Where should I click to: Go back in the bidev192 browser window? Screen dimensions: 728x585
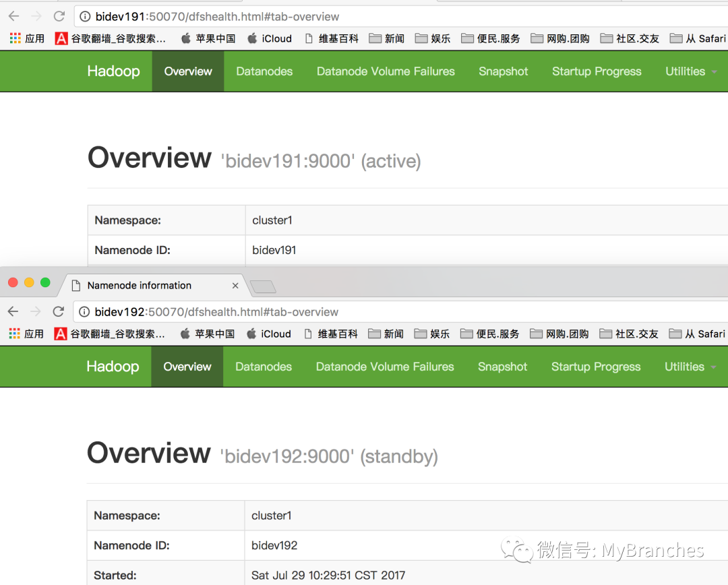pyautogui.click(x=13, y=311)
